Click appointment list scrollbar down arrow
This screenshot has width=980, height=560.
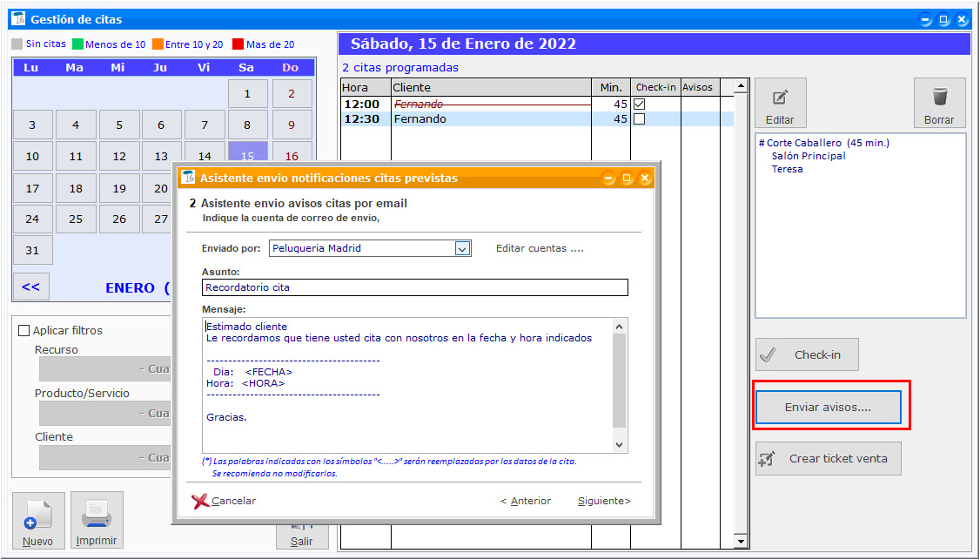tap(741, 542)
